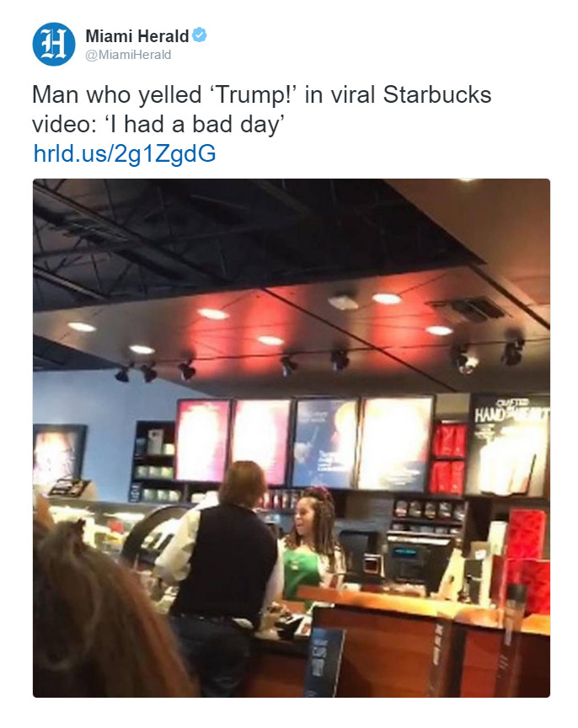
Task: Click the Miami Herald display name
Action: (137, 35)
